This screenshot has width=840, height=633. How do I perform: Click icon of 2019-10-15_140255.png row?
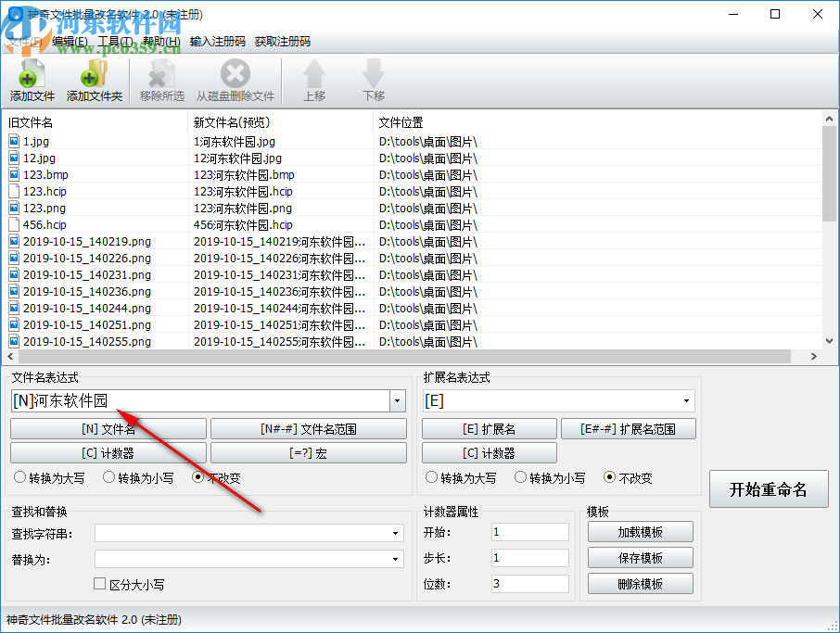14,341
